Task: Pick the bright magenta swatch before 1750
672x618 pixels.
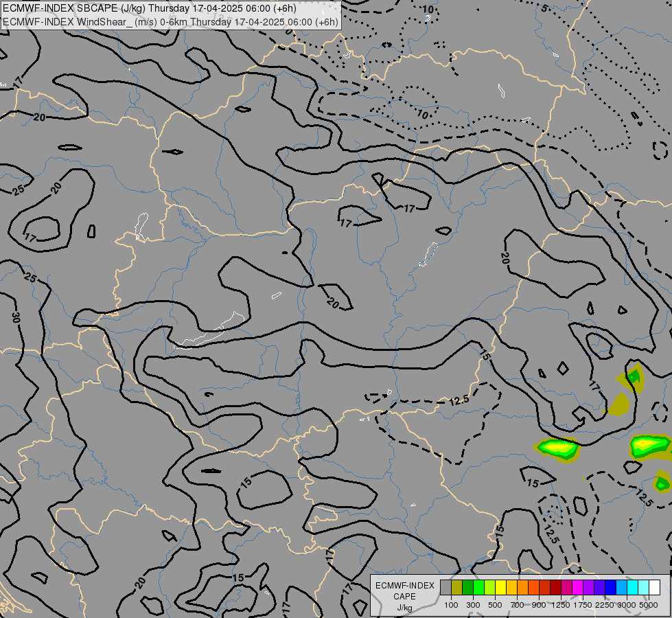Action: pyautogui.click(x=578, y=588)
